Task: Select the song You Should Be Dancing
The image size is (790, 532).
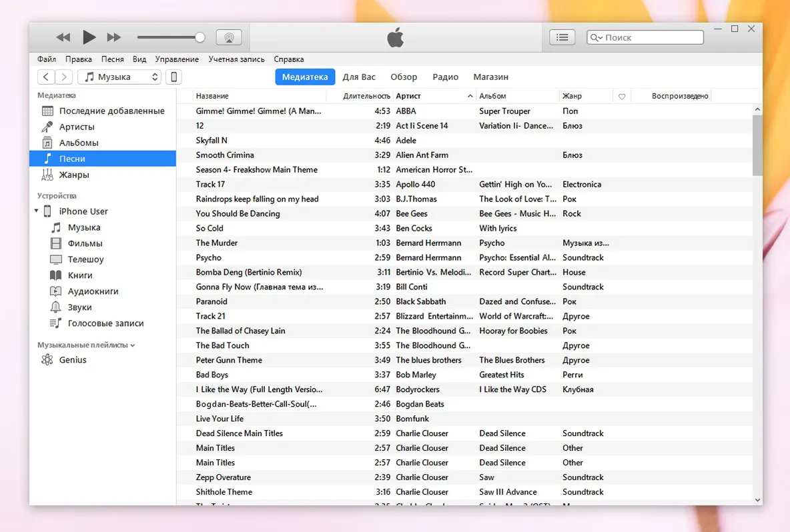Action: coord(464,213)
